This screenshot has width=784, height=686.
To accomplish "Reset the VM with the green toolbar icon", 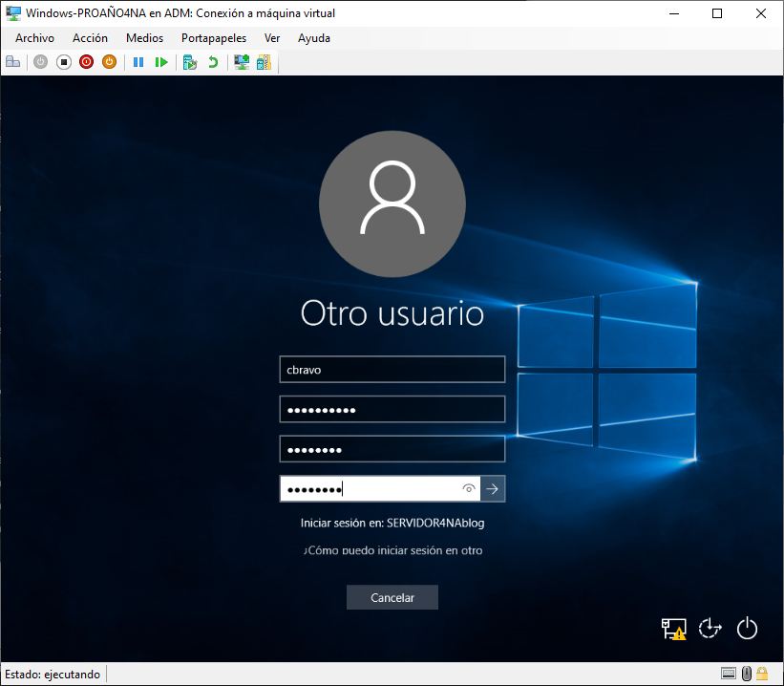I will coord(108,61).
